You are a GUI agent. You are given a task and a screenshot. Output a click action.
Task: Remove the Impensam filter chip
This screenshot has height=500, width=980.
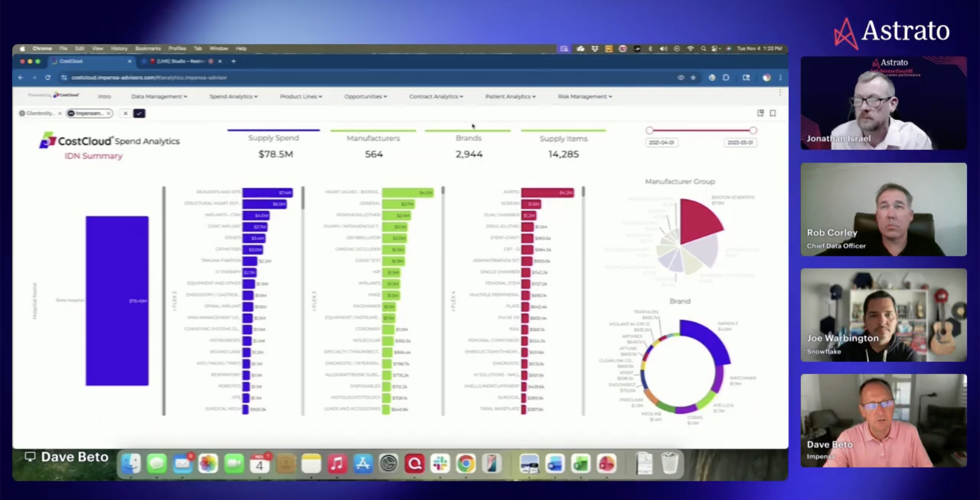[x=109, y=113]
